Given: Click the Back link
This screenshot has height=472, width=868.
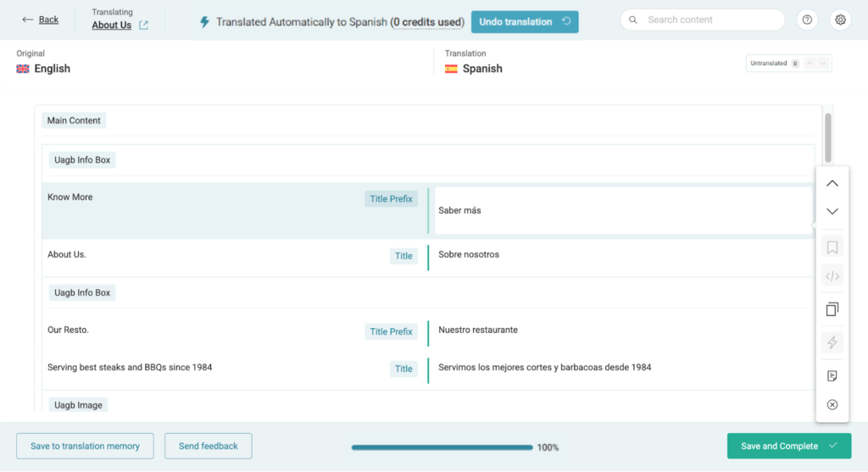Looking at the screenshot, I should 41,19.
